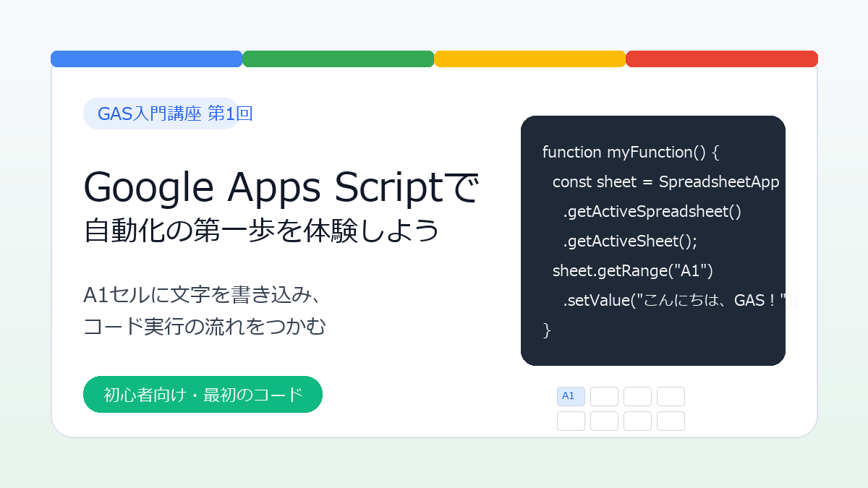Click the green segment of the top bar

coord(339,59)
